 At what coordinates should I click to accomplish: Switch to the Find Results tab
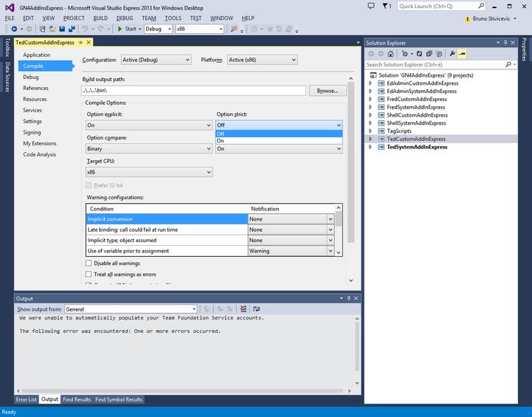[77, 399]
